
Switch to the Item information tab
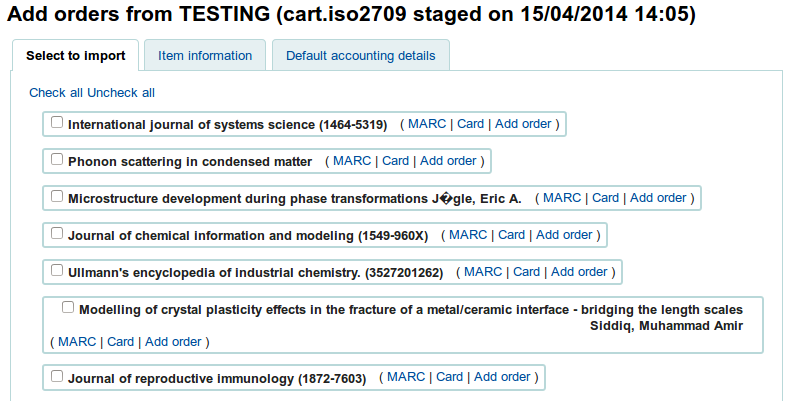coord(205,56)
